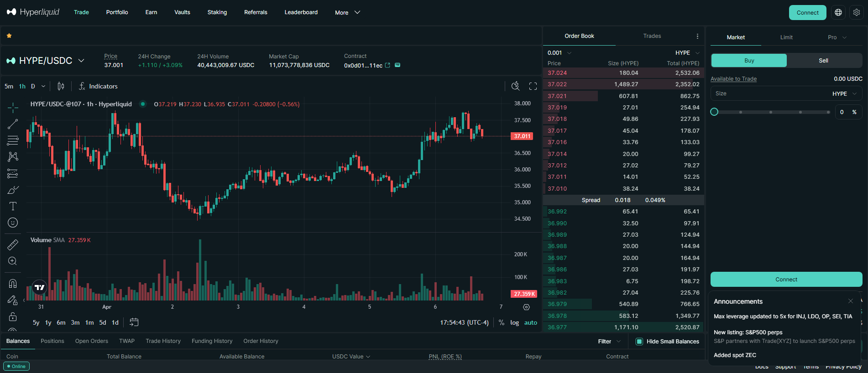Open the order book three-dot menu
This screenshot has width=868, height=373.
(697, 36)
